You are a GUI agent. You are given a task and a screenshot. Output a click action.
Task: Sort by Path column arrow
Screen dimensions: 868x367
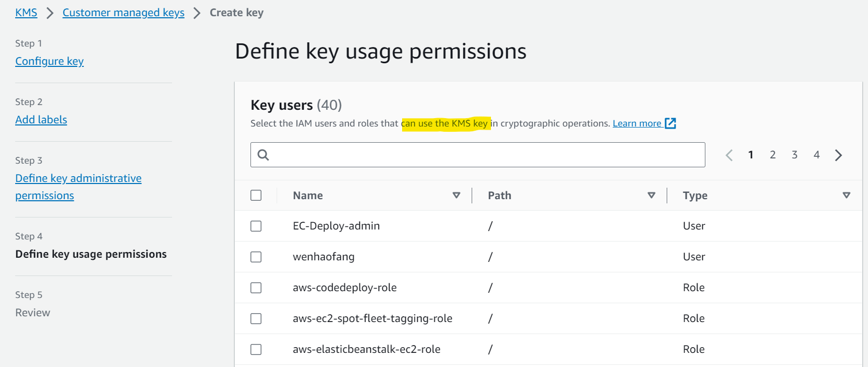point(652,195)
